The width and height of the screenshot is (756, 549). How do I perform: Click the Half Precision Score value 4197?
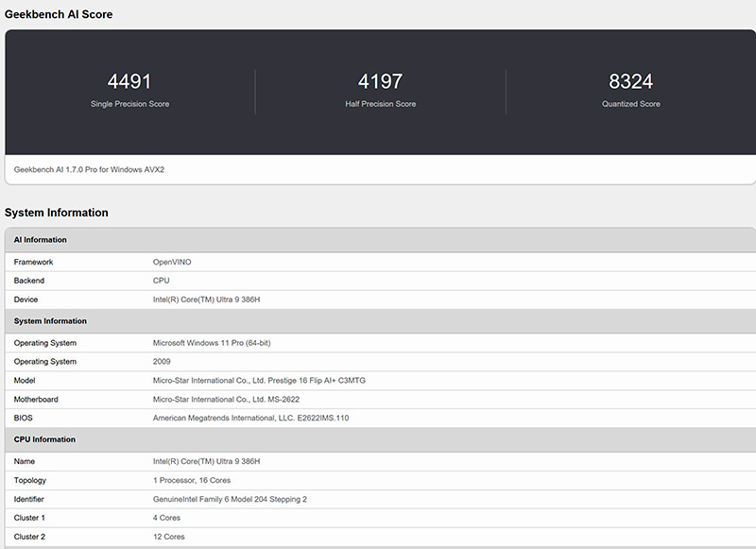[381, 82]
